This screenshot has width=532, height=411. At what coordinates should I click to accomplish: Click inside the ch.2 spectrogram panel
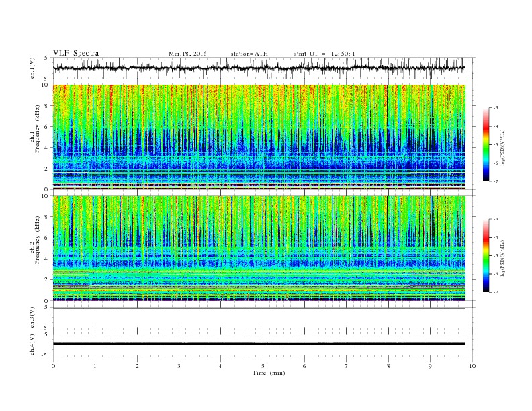click(259, 248)
